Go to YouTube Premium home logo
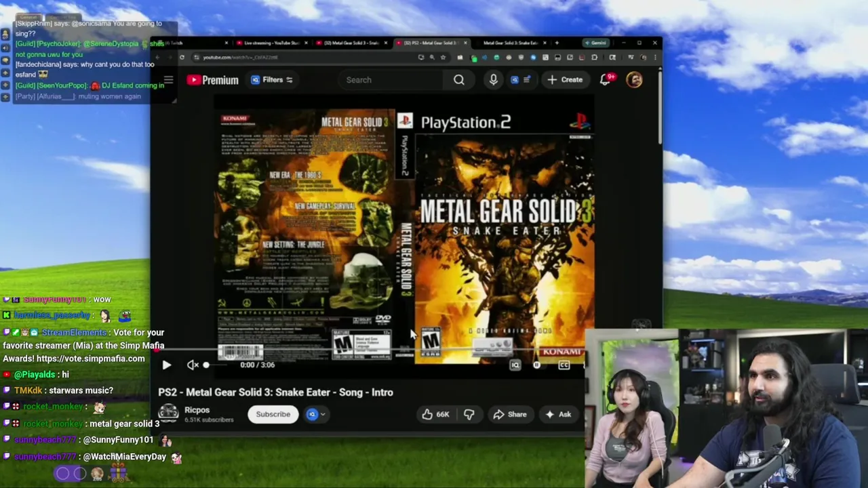Viewport: 868px width, 488px height. coord(213,80)
